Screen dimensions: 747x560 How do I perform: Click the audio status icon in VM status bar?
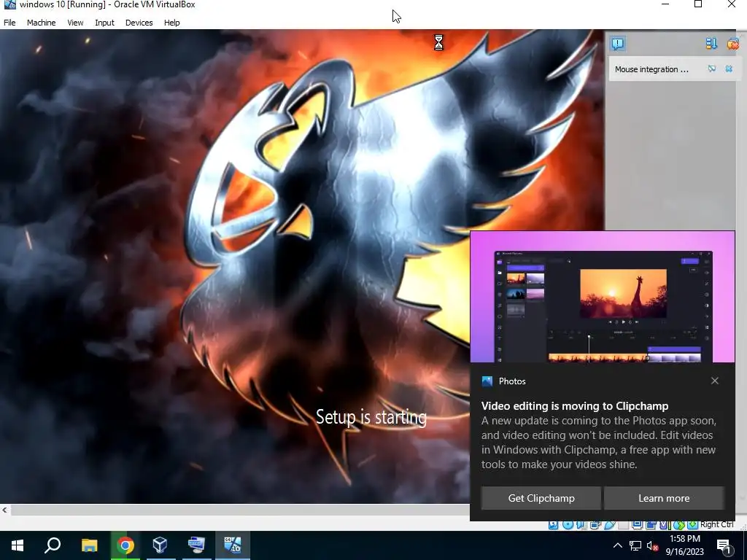click(581, 525)
